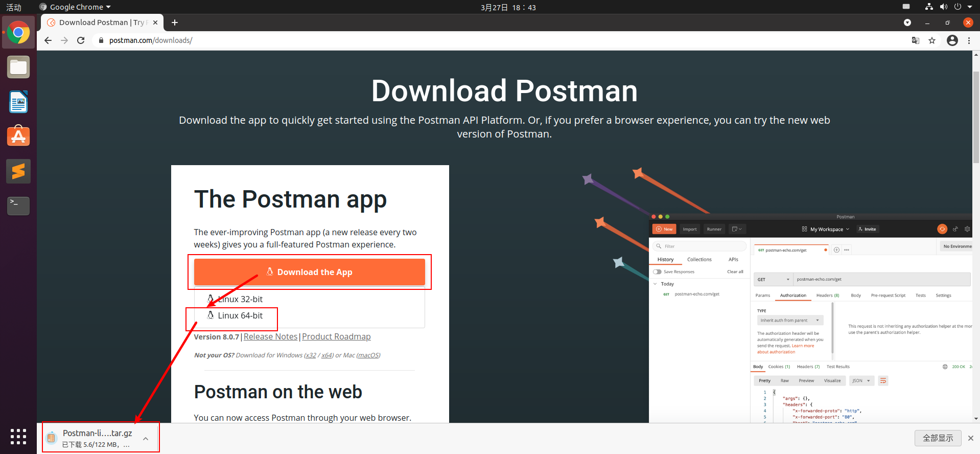
Task: Launch LibreOffice Writer from the dock
Action: coord(18,102)
